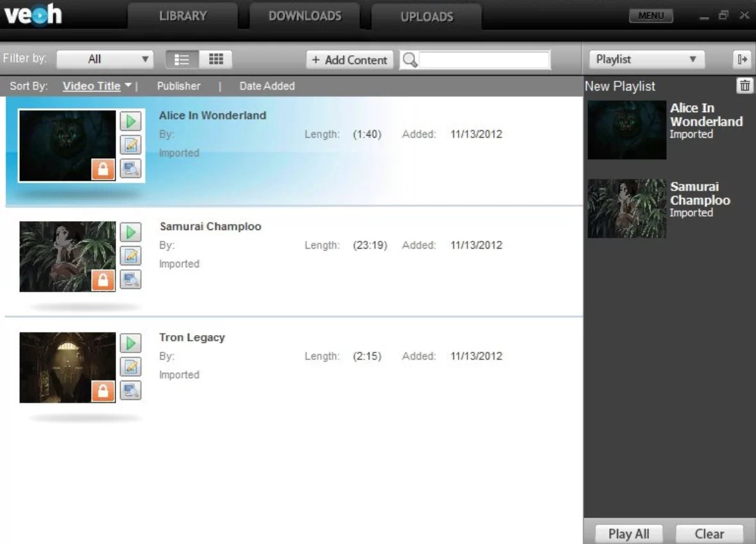This screenshot has height=544, width=756.
Task: Click the (23:19) length value
Action: [x=370, y=245]
